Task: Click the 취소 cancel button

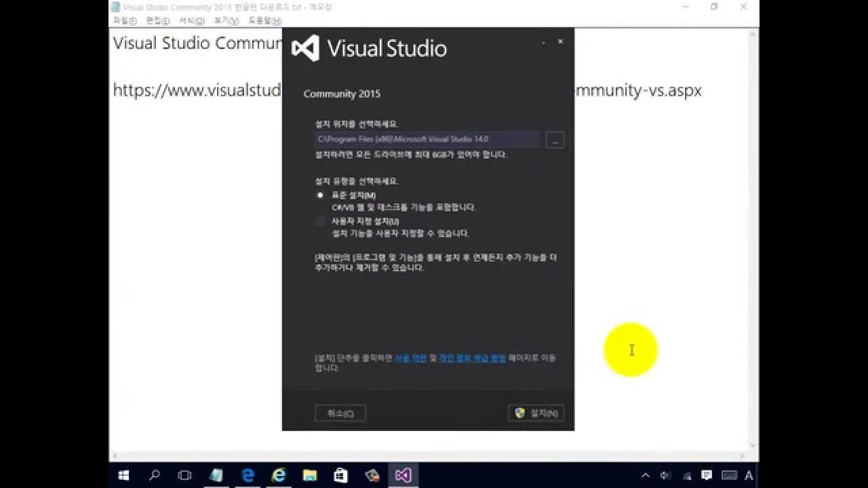Action: (340, 413)
